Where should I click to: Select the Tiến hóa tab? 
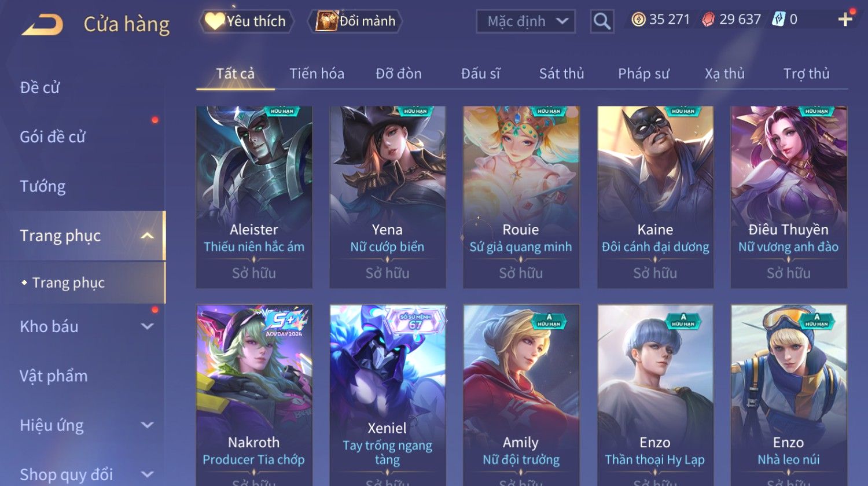pos(317,74)
